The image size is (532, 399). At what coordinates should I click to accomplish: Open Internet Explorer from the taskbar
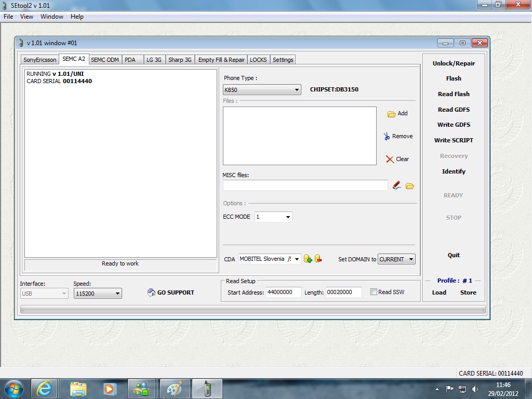point(44,388)
